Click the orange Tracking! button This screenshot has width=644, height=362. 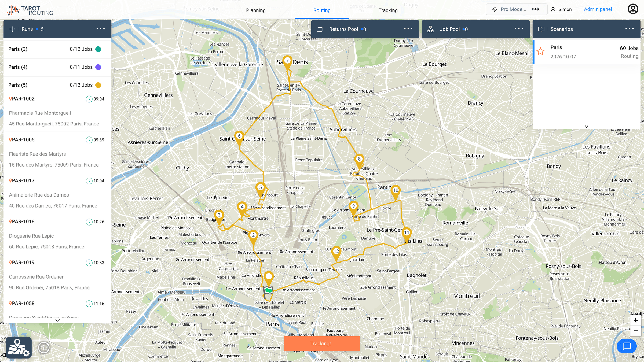322,343
